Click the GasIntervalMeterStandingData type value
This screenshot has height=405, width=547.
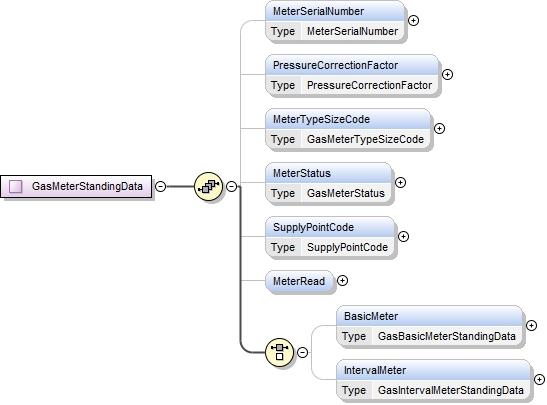(451, 390)
